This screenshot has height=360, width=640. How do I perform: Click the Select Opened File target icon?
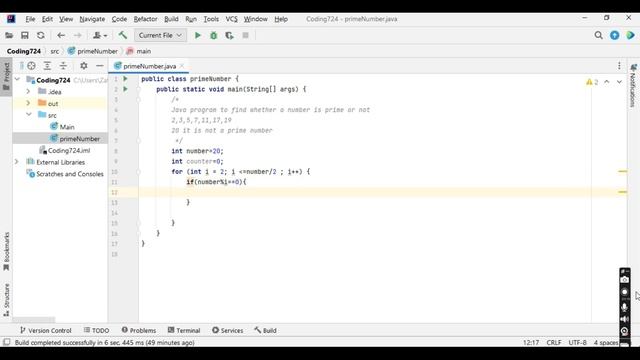(x=31, y=66)
